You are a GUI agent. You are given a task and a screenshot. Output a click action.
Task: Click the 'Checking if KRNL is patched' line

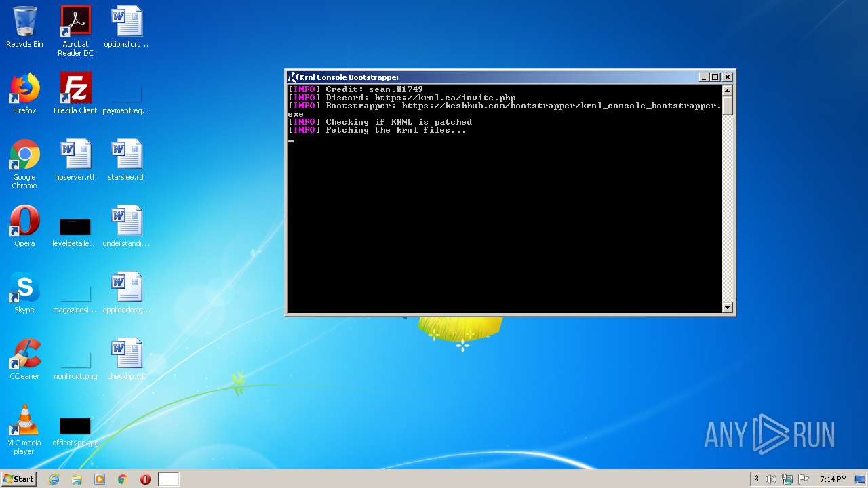(x=399, y=122)
